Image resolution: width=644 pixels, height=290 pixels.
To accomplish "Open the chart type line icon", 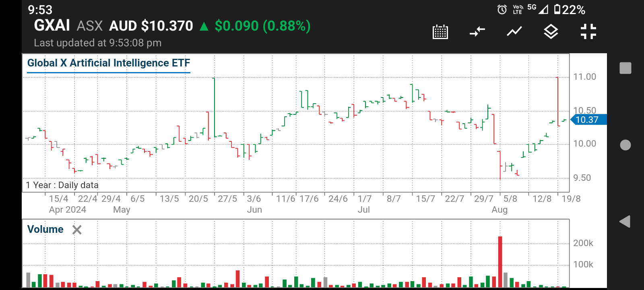I will [514, 31].
